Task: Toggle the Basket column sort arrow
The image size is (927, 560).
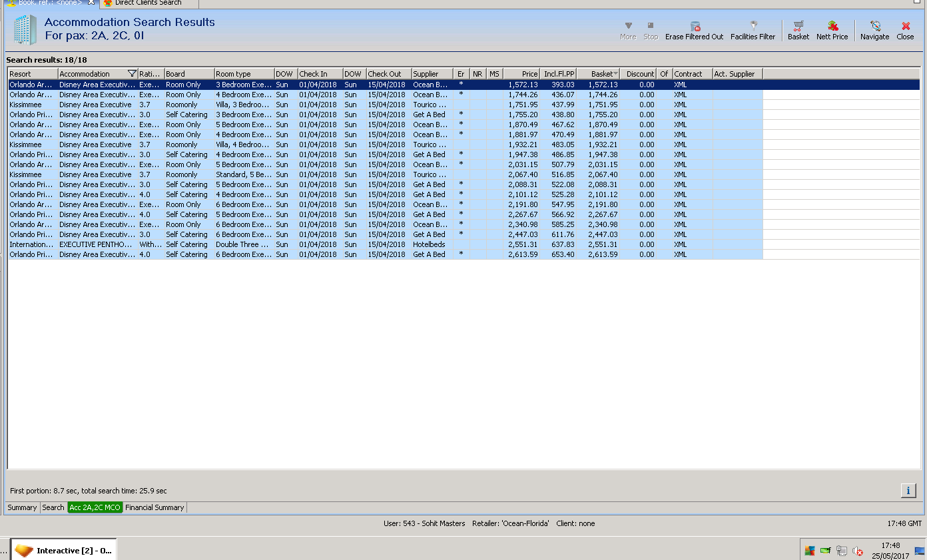Action: click(x=615, y=74)
